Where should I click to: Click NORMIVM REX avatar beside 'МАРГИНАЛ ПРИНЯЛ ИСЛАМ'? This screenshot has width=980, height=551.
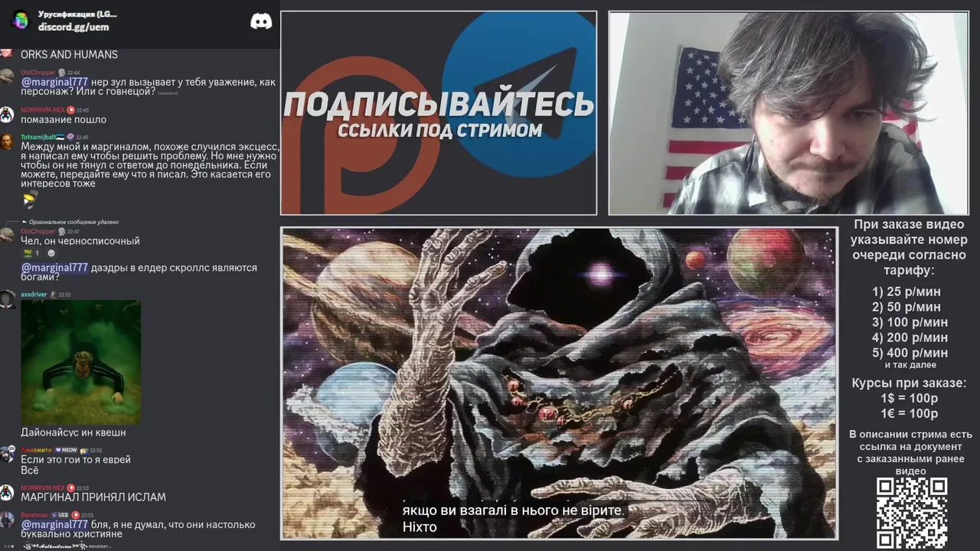tap(7, 492)
